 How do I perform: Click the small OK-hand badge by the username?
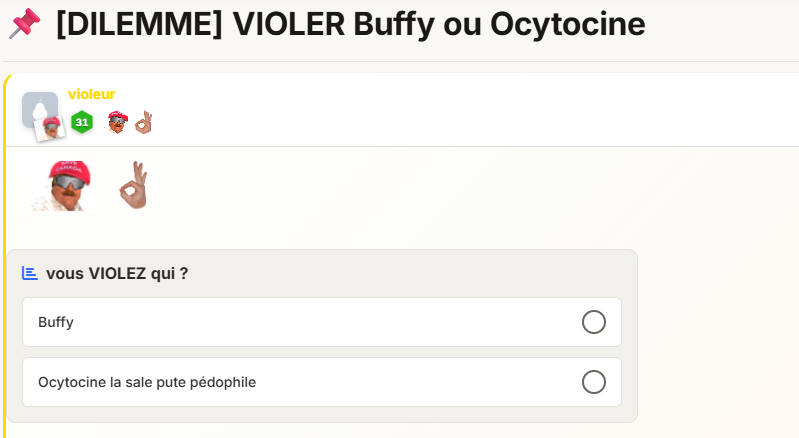tap(144, 122)
